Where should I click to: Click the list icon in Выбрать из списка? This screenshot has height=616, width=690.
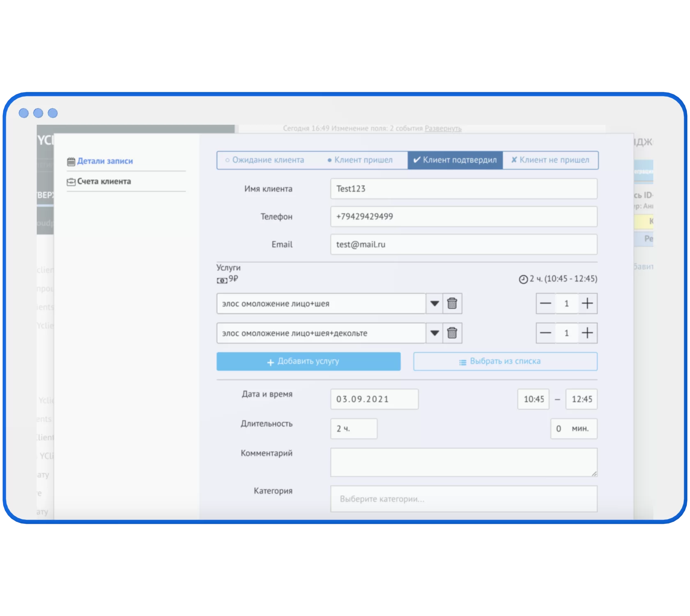coord(462,362)
